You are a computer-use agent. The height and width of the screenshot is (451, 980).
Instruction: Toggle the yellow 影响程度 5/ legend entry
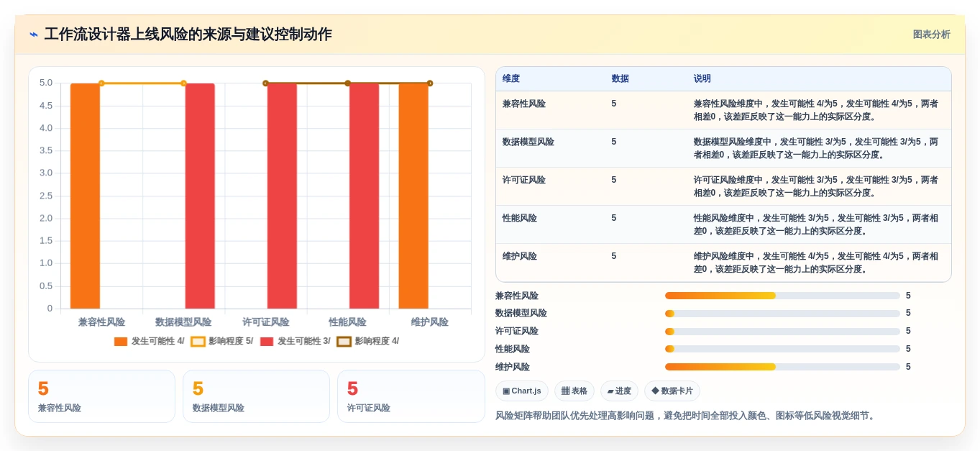[x=222, y=341]
